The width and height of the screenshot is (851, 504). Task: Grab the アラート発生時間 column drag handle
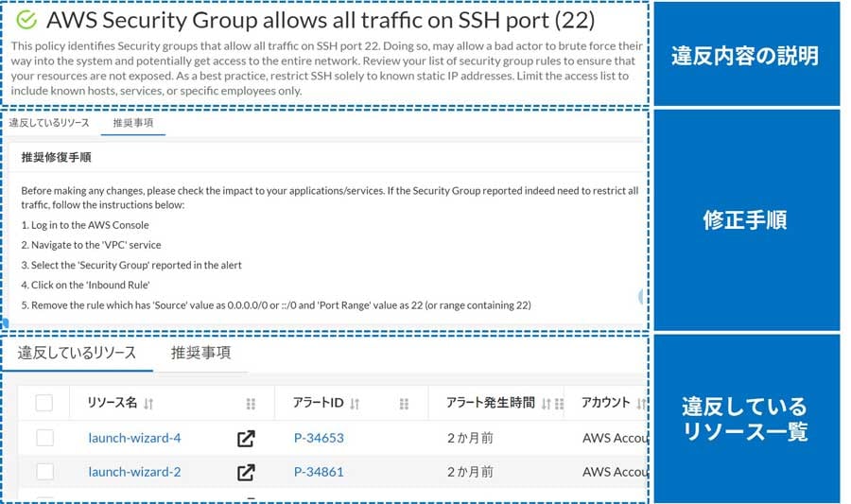559,404
